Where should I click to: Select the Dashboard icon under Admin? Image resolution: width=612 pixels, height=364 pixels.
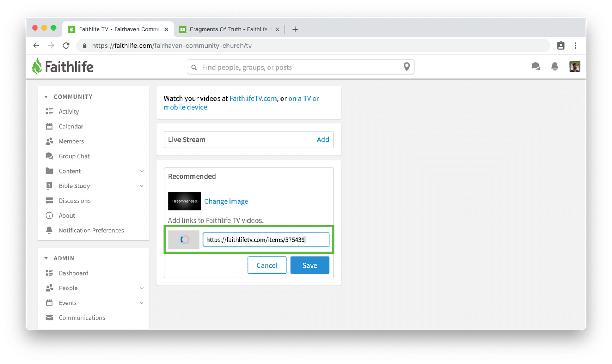pyautogui.click(x=49, y=273)
